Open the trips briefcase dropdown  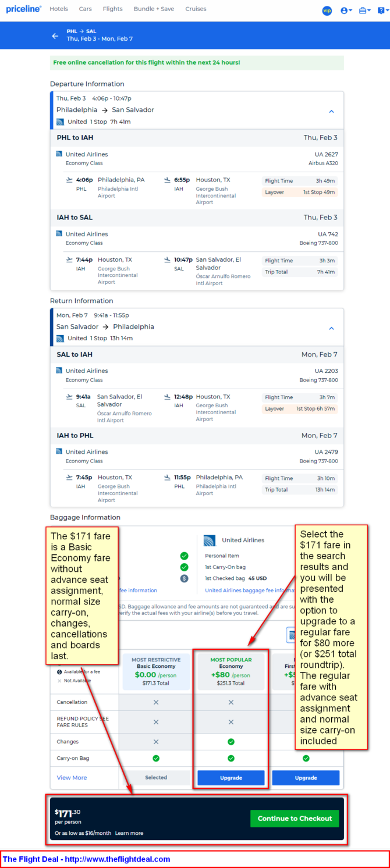tap(365, 10)
